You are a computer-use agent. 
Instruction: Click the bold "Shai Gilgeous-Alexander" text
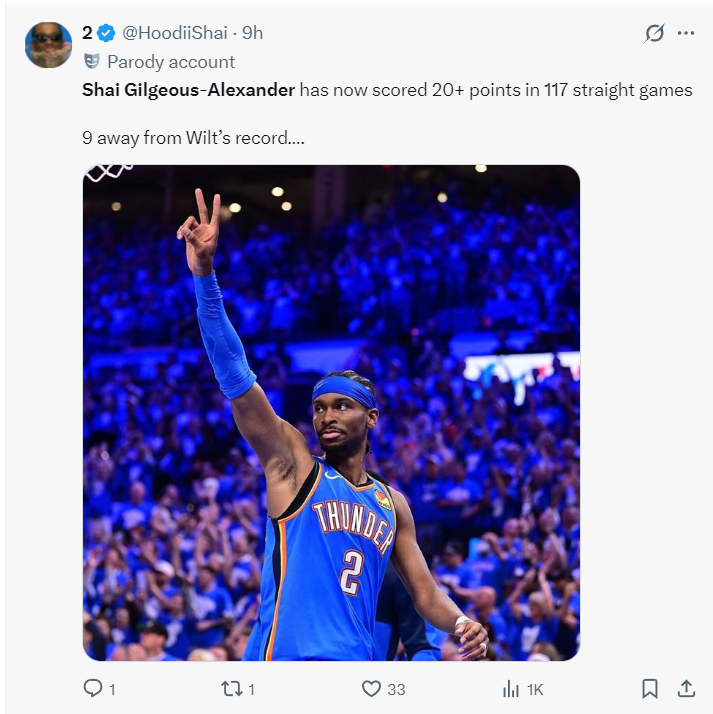188,90
